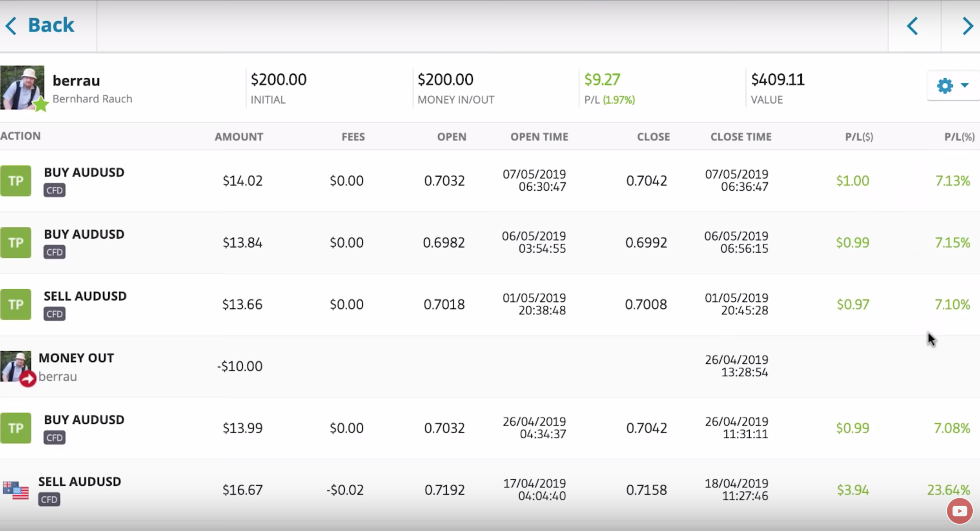Click the CFD badge on the last SELL trade

click(49, 499)
